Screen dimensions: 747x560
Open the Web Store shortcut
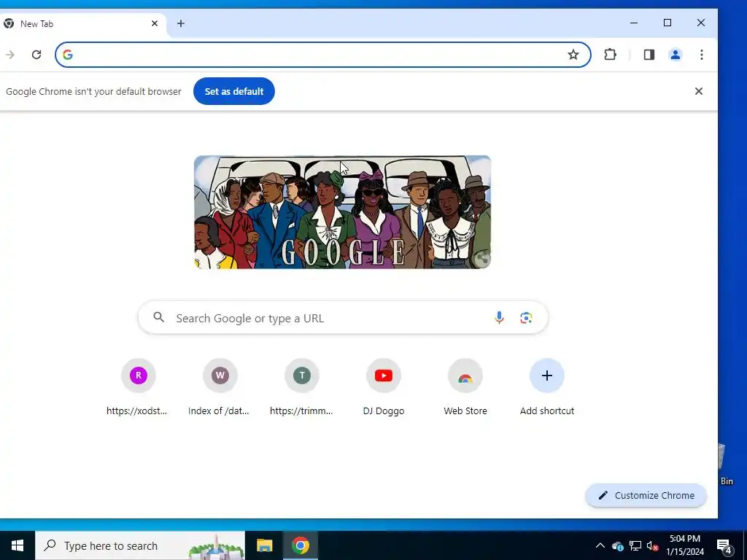(465, 388)
